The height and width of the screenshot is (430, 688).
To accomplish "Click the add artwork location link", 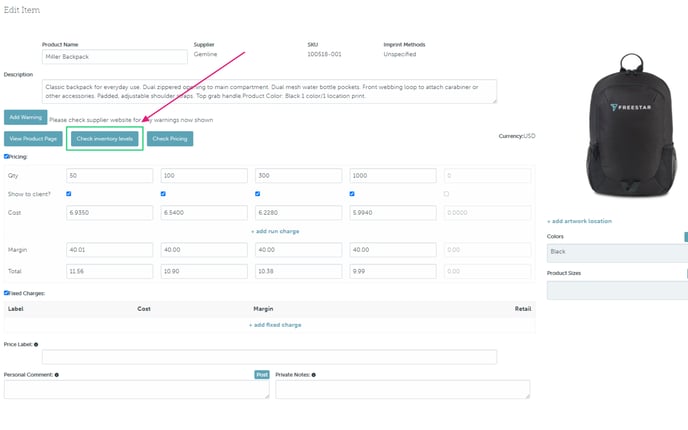I will (x=579, y=220).
